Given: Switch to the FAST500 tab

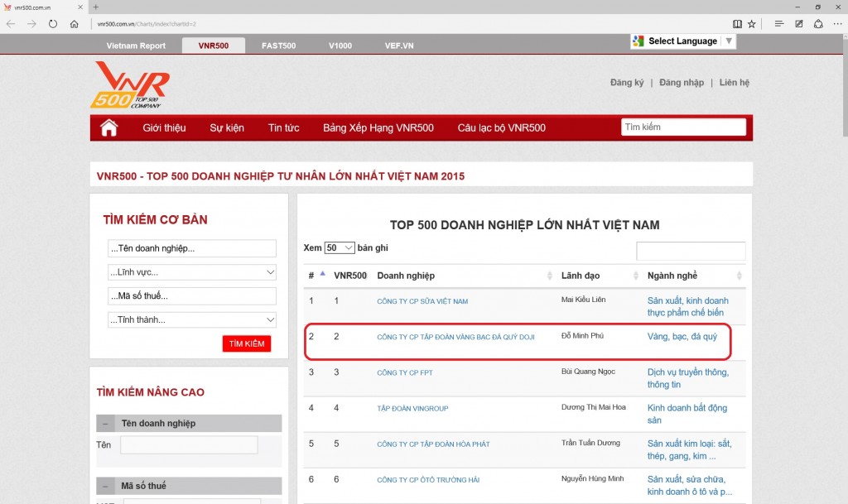Looking at the screenshot, I should [278, 46].
